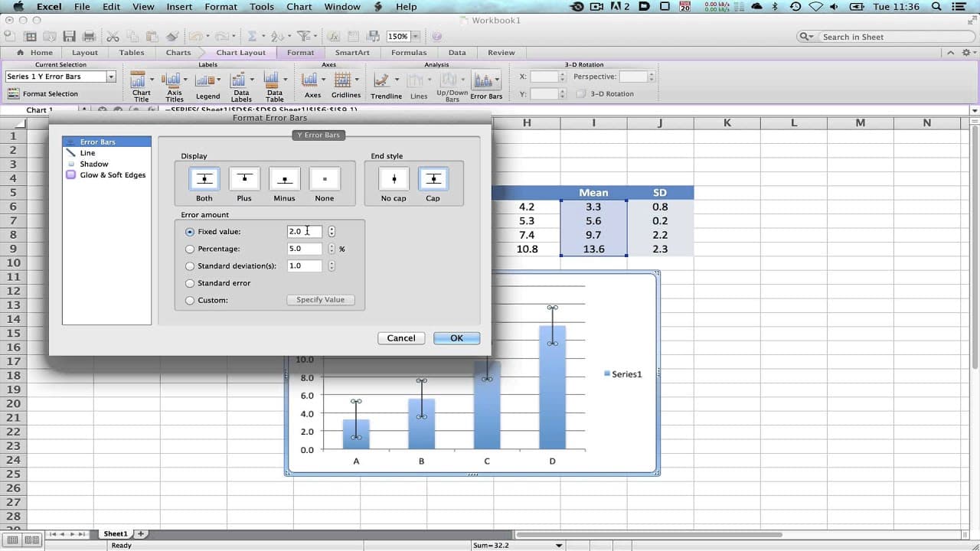Open the Chart menu in menu bar
980x551 pixels.
tap(299, 7)
